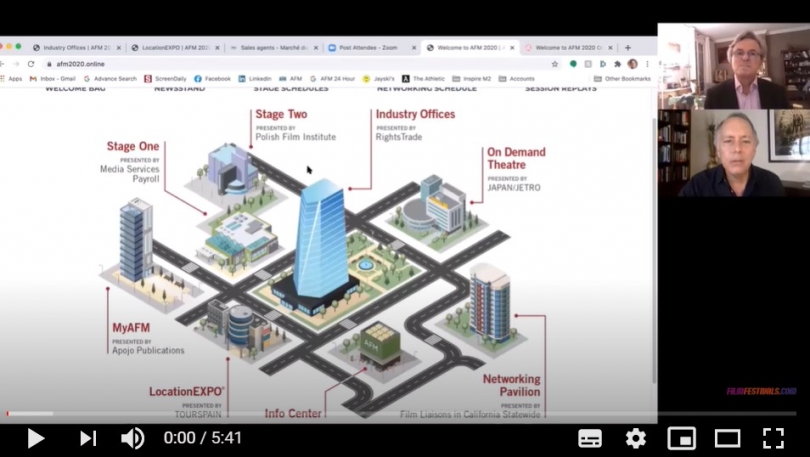
Task: Open the Inbox - Gmail bookmark
Action: pos(53,79)
